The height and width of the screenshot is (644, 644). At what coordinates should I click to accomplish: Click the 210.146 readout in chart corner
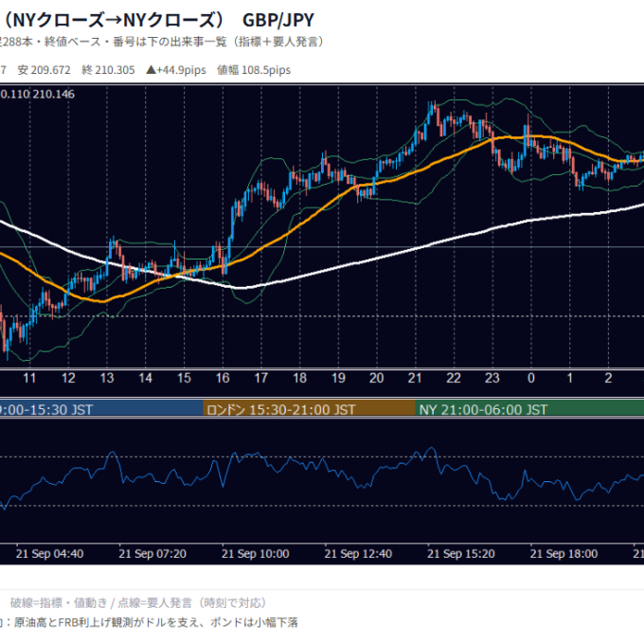click(x=54, y=94)
